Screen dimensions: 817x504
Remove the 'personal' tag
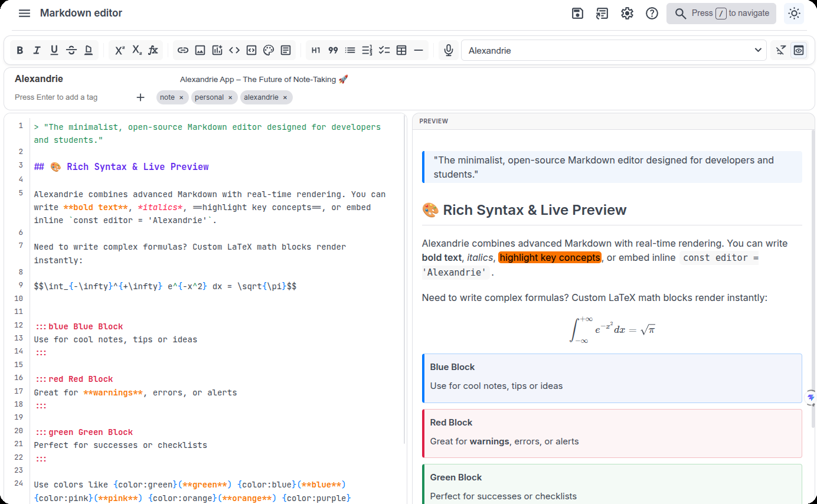click(230, 97)
